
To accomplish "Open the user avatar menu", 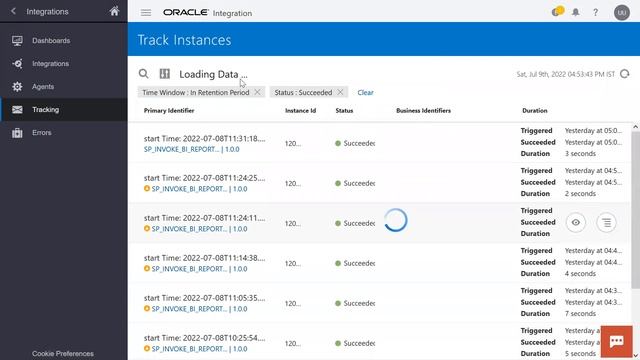I will [622, 13].
